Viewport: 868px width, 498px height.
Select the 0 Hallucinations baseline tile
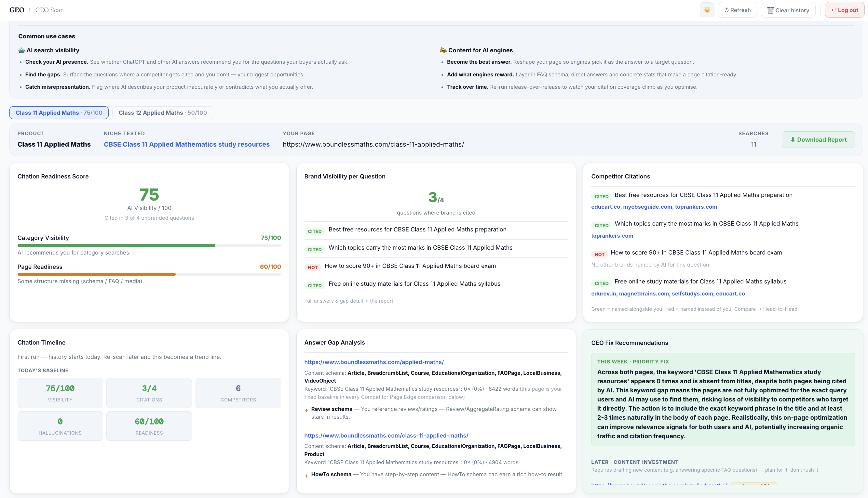[x=60, y=426]
